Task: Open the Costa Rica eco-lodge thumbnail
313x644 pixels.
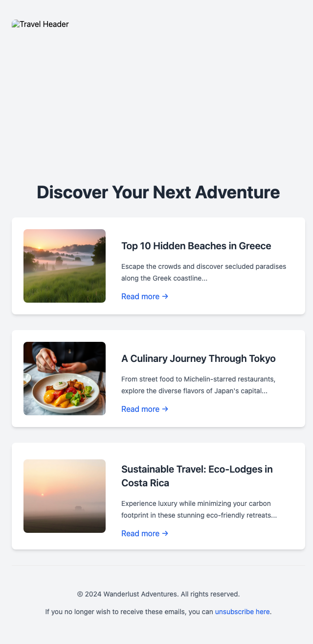Action: (x=64, y=496)
